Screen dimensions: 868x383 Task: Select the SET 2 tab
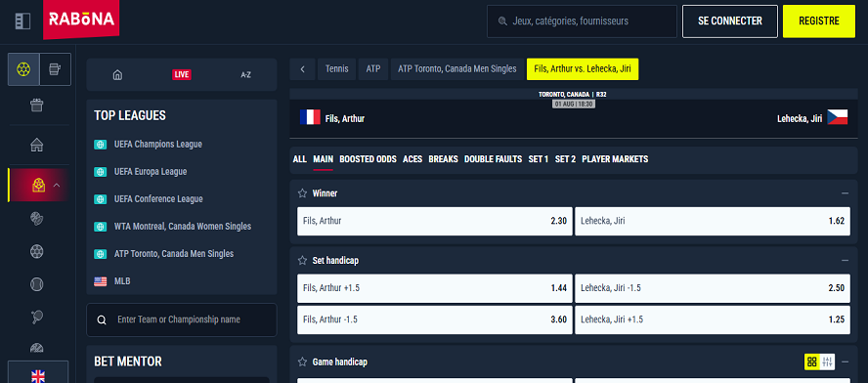point(565,159)
